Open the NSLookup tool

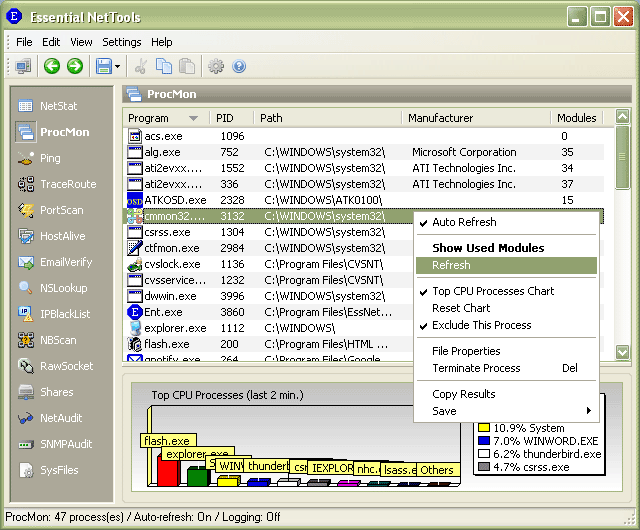tap(53, 288)
